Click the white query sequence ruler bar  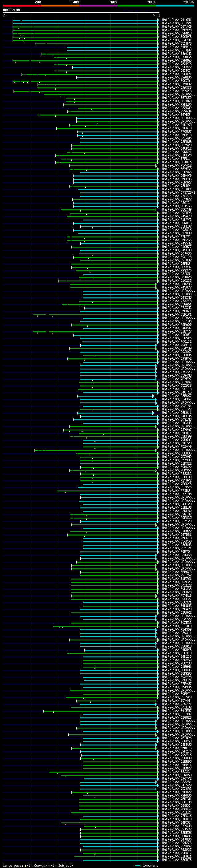click(x=81, y=13)
